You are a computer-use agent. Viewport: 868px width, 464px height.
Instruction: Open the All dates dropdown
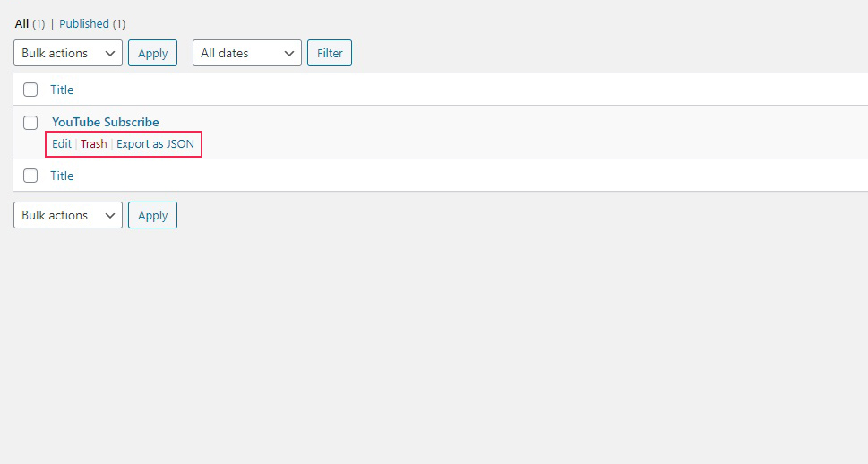[247, 53]
